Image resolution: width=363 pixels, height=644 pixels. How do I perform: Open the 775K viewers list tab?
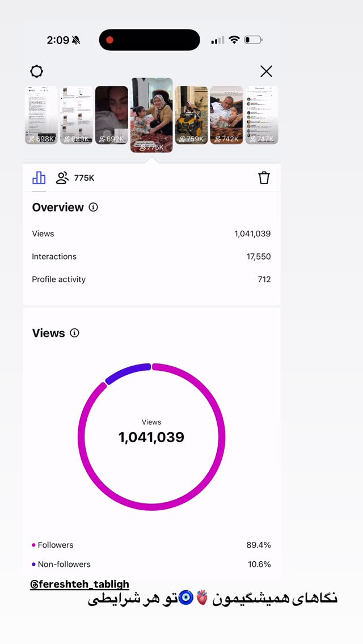coord(75,178)
